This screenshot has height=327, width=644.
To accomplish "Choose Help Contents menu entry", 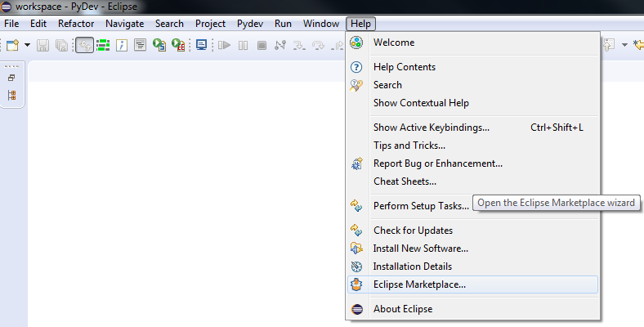I will [x=472, y=67].
